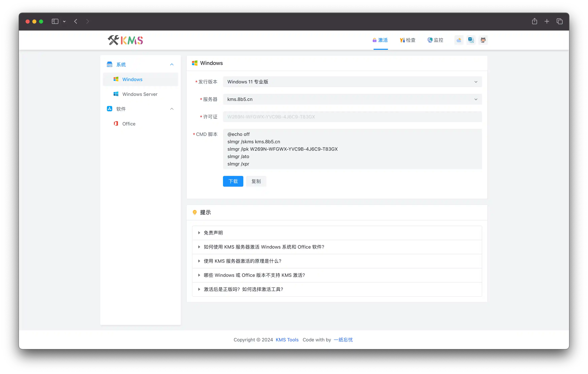Click the blue 下载 button
The width and height of the screenshot is (588, 374).
233,181
